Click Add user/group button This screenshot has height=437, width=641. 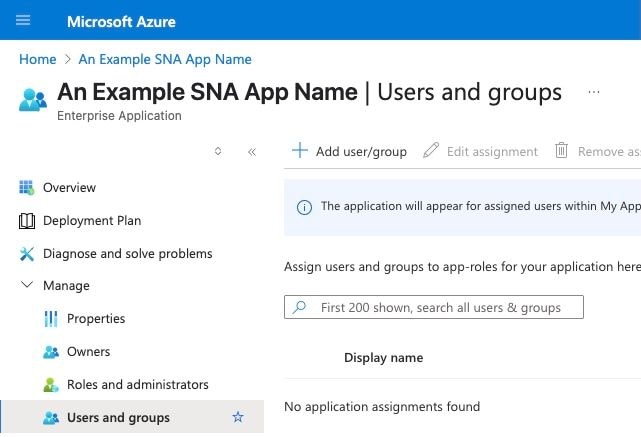(350, 151)
